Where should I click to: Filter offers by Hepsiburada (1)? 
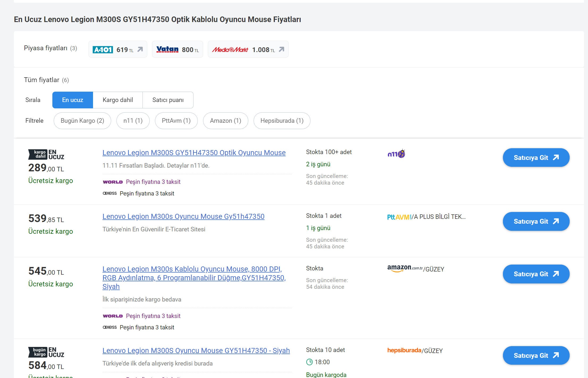(x=282, y=121)
